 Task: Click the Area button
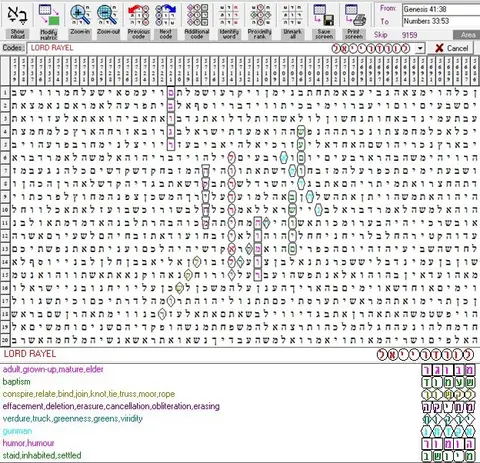click(467, 35)
